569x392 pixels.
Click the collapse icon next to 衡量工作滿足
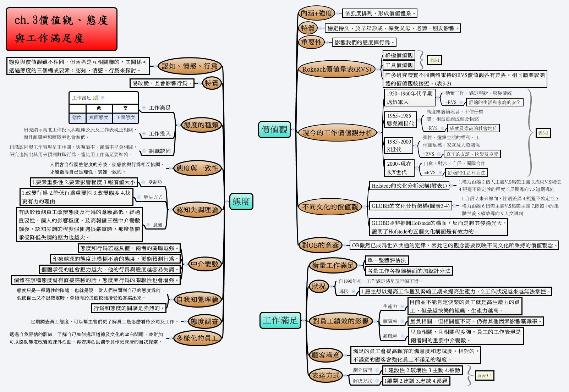tap(360, 265)
